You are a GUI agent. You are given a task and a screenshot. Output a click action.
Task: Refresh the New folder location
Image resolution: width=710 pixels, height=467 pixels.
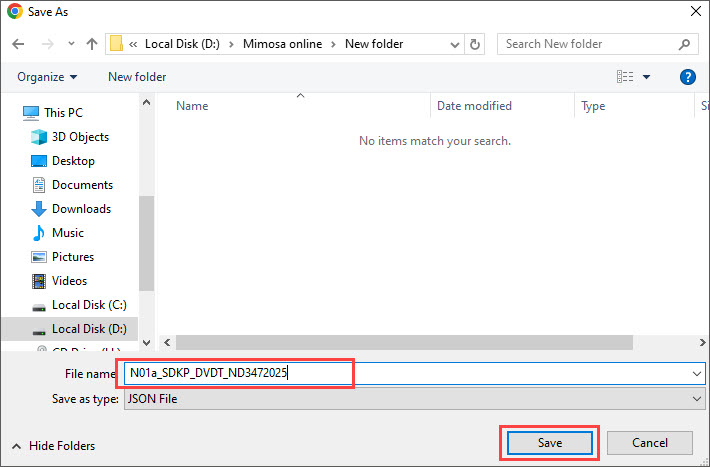[475, 44]
